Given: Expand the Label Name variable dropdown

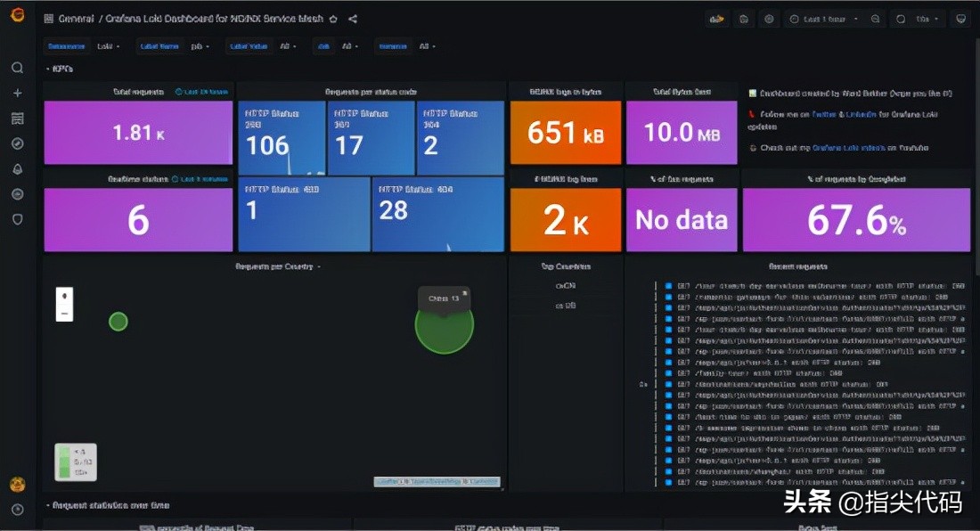Looking at the screenshot, I should click(x=200, y=46).
